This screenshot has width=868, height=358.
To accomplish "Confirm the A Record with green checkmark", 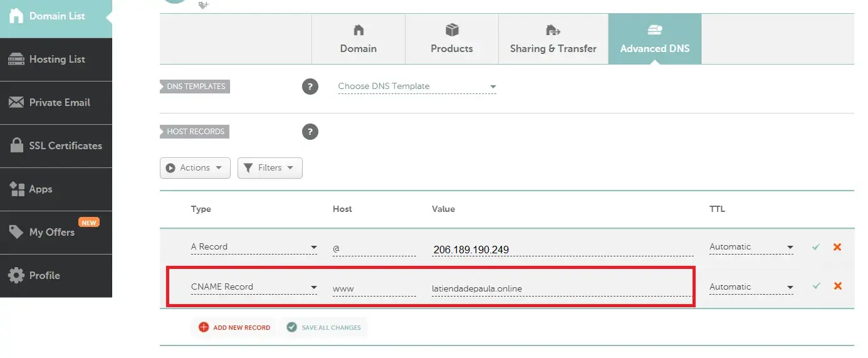I will [815, 247].
